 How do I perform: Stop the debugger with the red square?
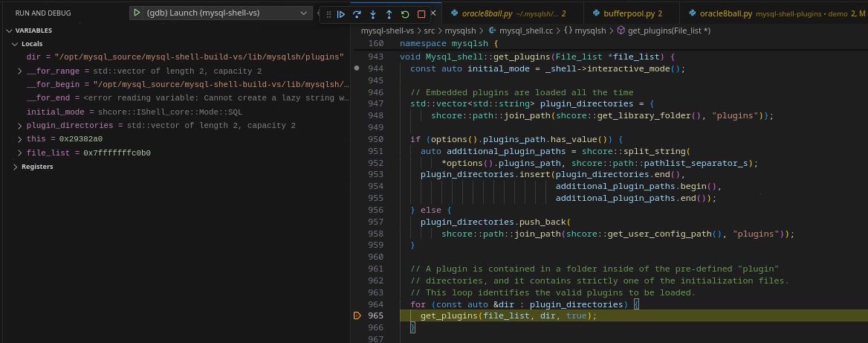coord(421,13)
